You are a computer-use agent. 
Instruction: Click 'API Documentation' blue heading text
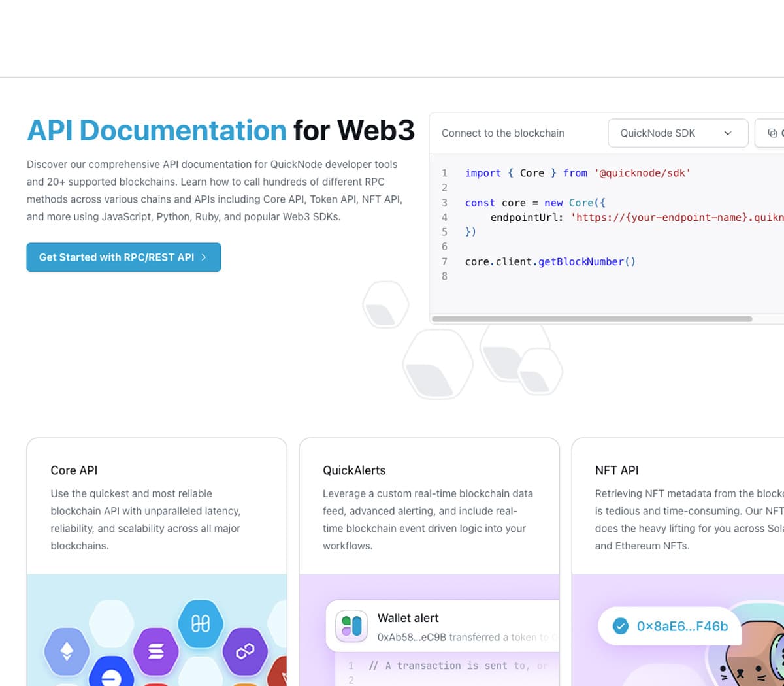pyautogui.click(x=157, y=131)
